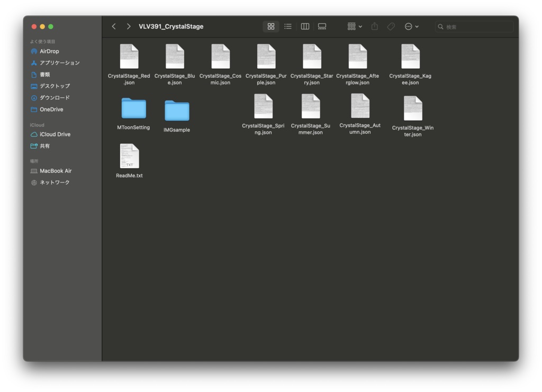Select the CrystalStage_Starry.json file icon
The height and width of the screenshot is (392, 542).
point(312,56)
